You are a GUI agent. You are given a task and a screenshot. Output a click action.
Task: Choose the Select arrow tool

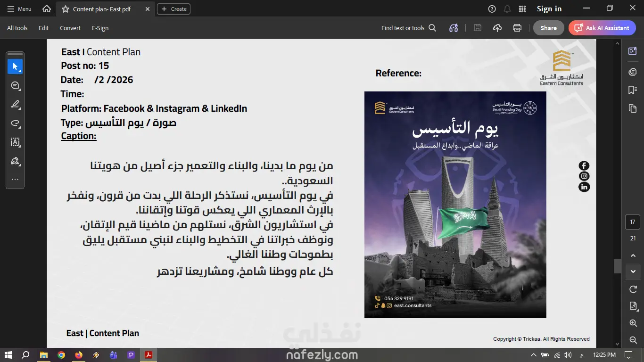point(15,66)
